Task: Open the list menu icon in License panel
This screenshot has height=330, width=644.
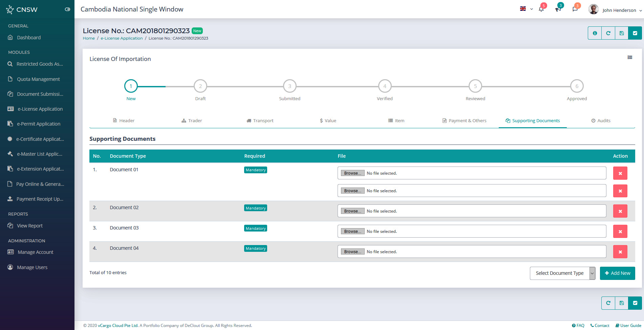Action: pos(630,58)
